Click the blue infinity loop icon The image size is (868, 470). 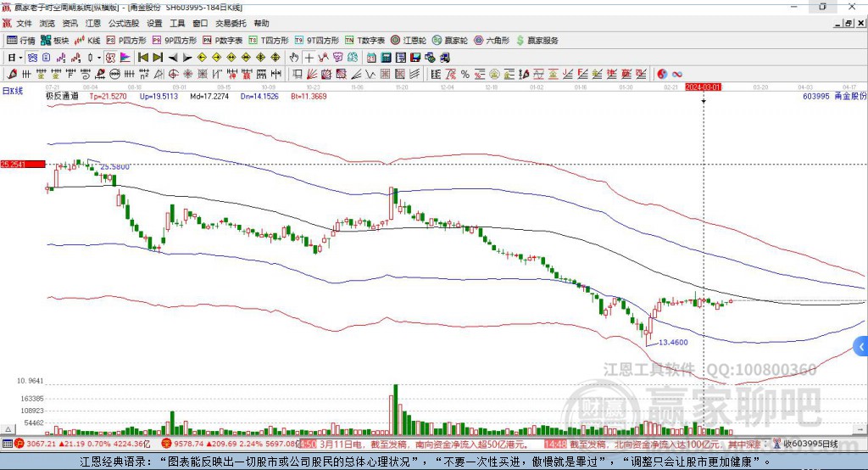[x=676, y=74]
